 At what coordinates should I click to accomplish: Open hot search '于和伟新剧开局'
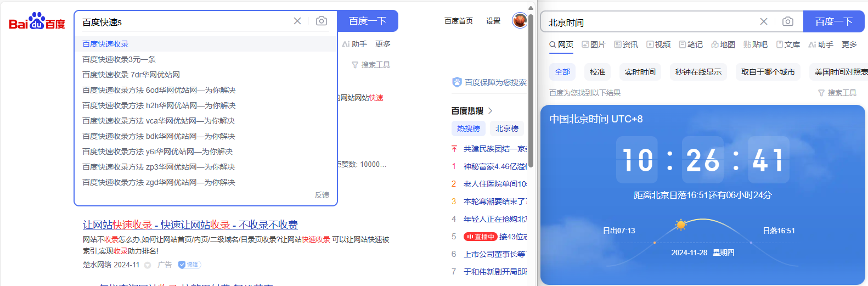tap(494, 272)
